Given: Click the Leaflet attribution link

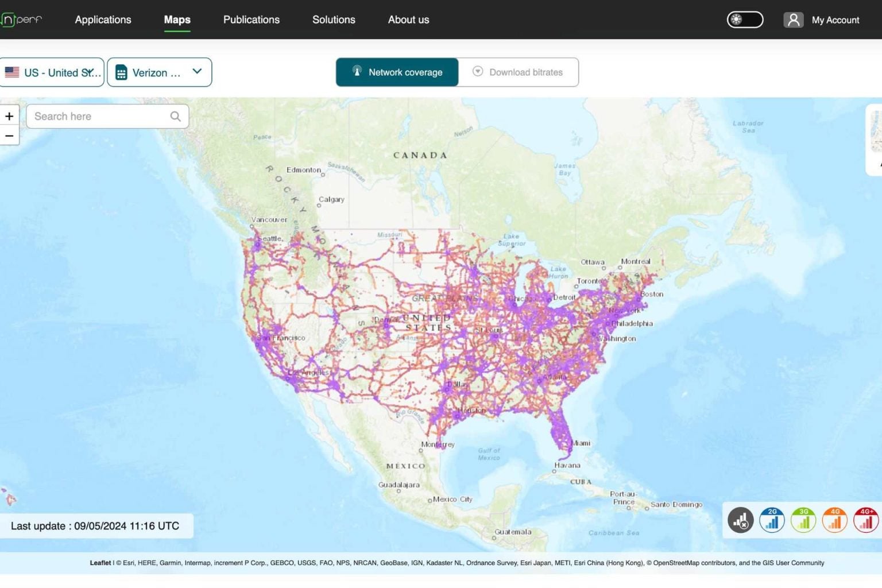Looking at the screenshot, I should [100, 563].
